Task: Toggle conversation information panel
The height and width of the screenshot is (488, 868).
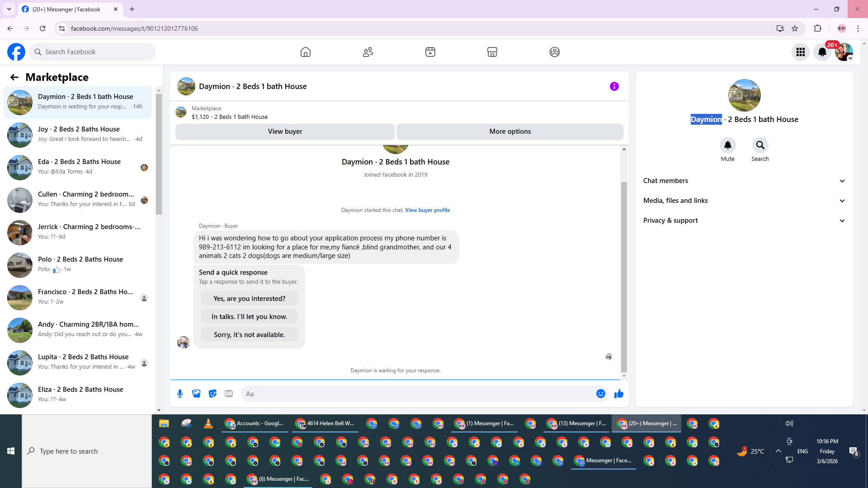Action: point(614,86)
